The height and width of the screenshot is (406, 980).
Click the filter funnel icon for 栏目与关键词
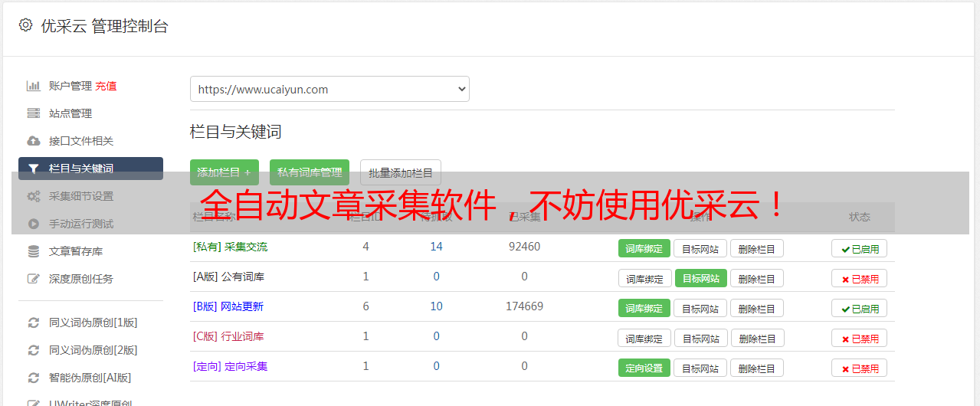[x=33, y=169]
